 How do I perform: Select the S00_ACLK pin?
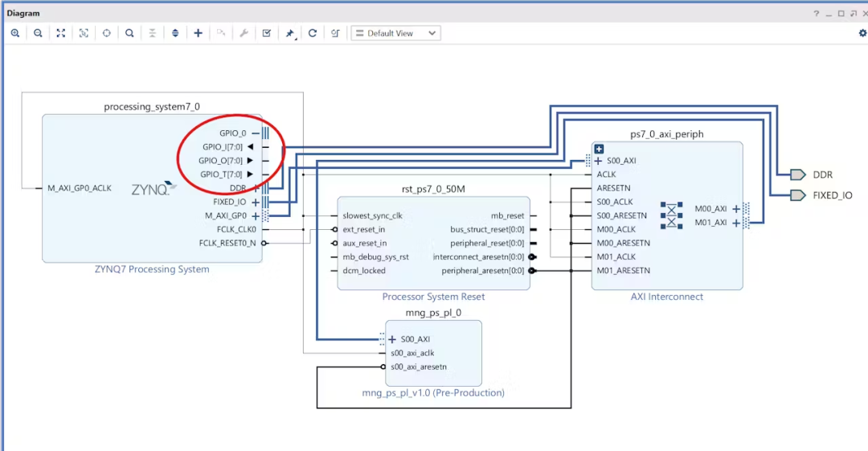coord(615,203)
